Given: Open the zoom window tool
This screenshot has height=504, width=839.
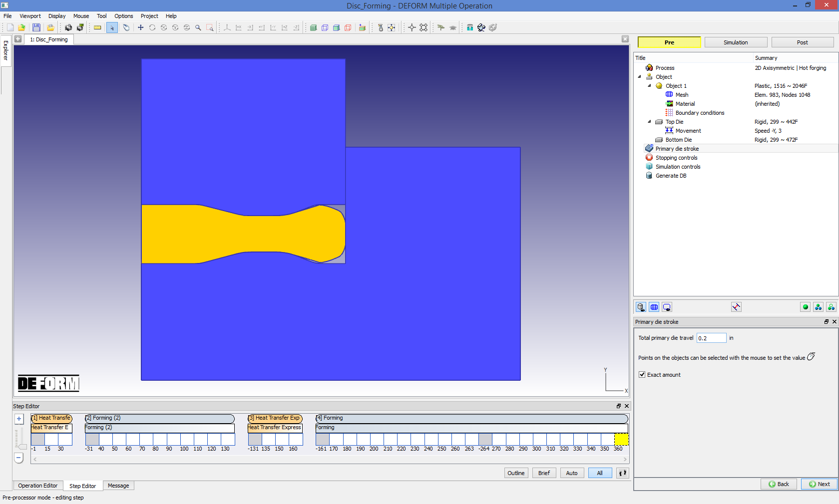Looking at the screenshot, I should [210, 27].
